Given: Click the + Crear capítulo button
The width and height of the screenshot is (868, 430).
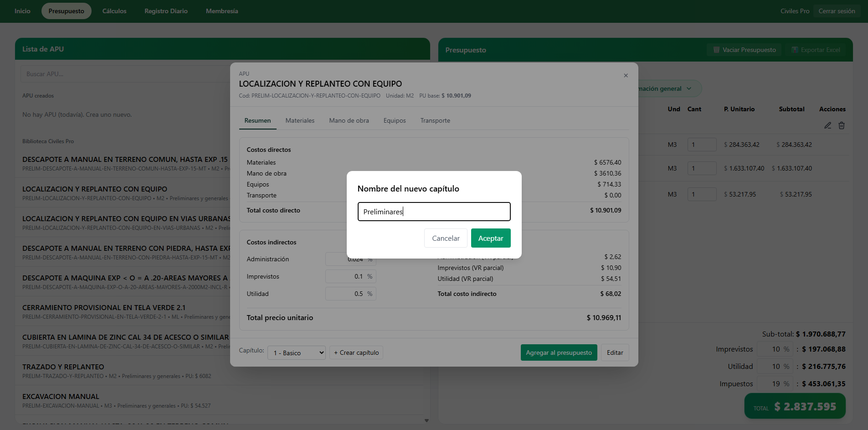Looking at the screenshot, I should (356, 352).
